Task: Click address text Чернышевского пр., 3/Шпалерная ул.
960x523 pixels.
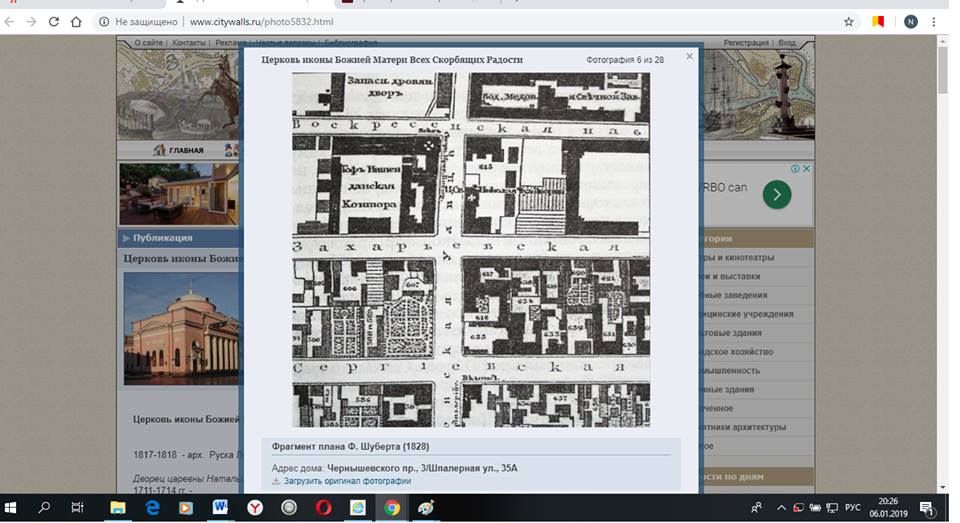Action: (422, 468)
